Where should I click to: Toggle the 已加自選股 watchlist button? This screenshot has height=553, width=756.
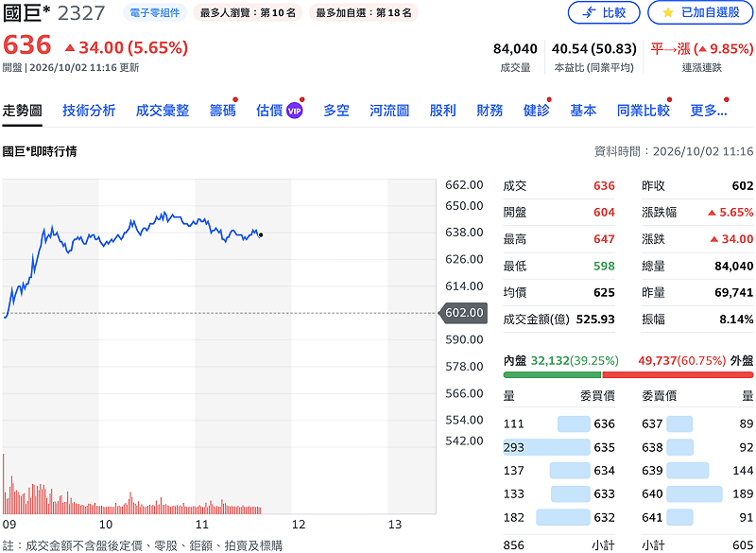coord(701,13)
